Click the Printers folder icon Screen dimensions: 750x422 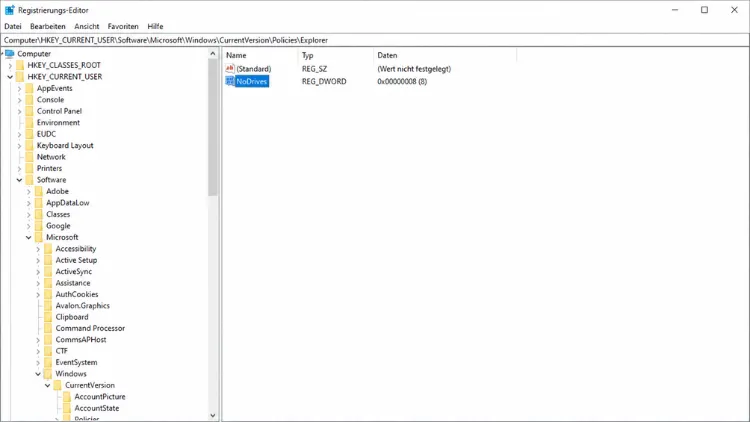click(29, 168)
